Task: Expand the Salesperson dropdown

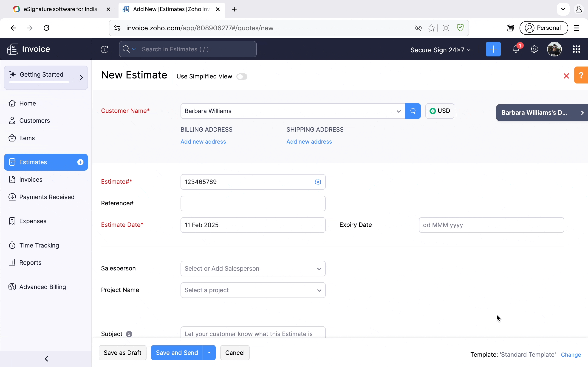Action: click(253, 269)
